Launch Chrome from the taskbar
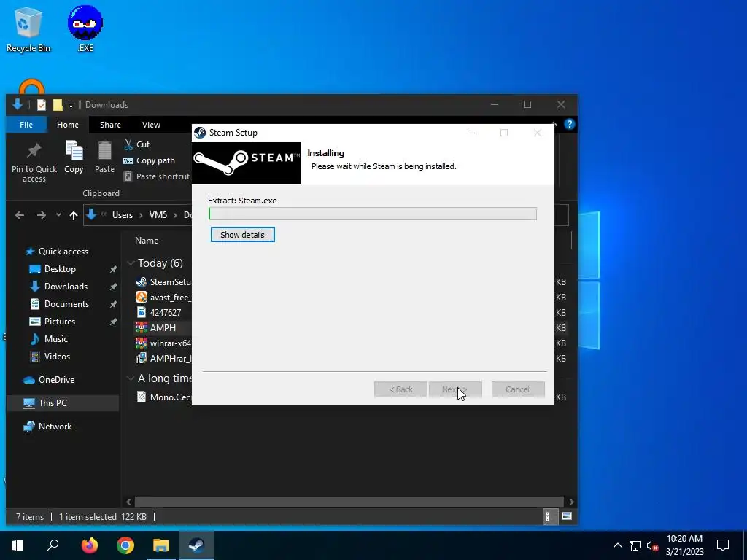The width and height of the screenshot is (747, 560). coord(125,545)
